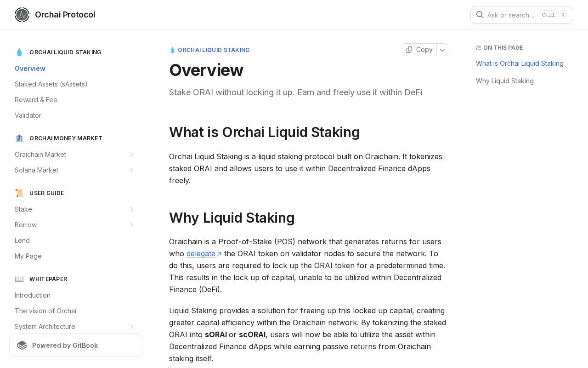Copy the page using the Copy button
This screenshot has width=588, height=368.
[x=419, y=50]
